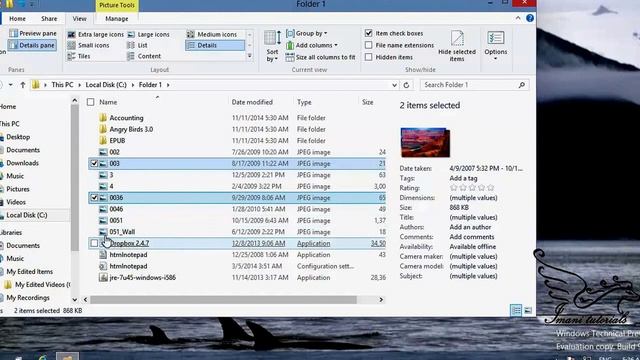Sort by the Name column header

pyautogui.click(x=108, y=102)
